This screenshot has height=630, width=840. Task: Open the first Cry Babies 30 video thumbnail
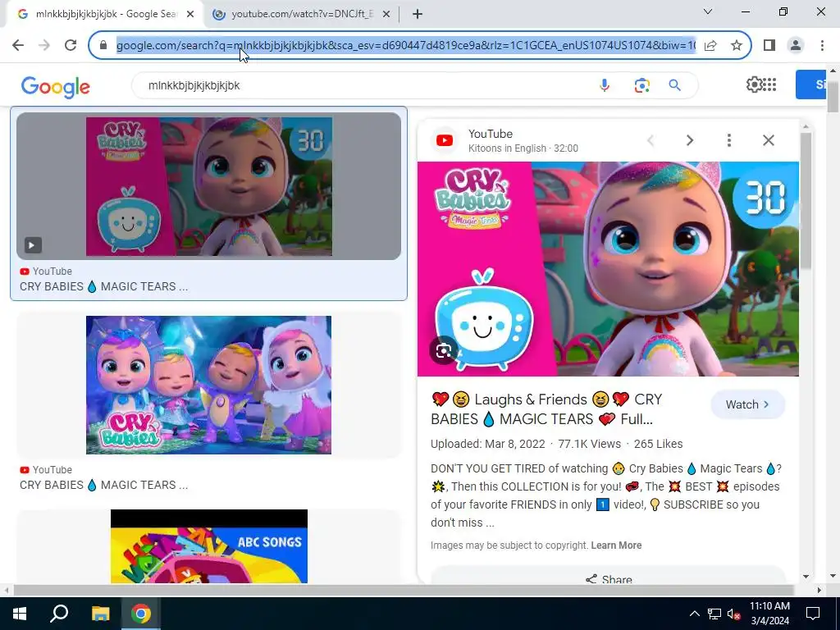[x=209, y=186]
